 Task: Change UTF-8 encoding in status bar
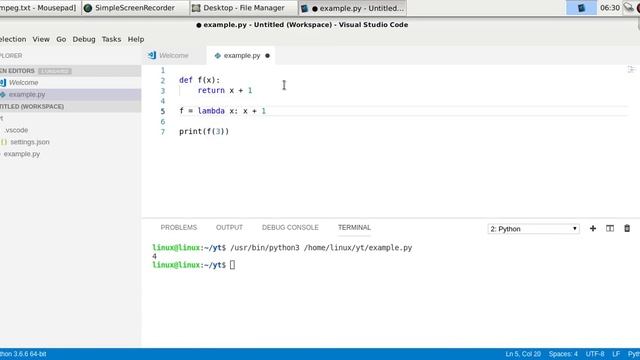click(x=595, y=354)
